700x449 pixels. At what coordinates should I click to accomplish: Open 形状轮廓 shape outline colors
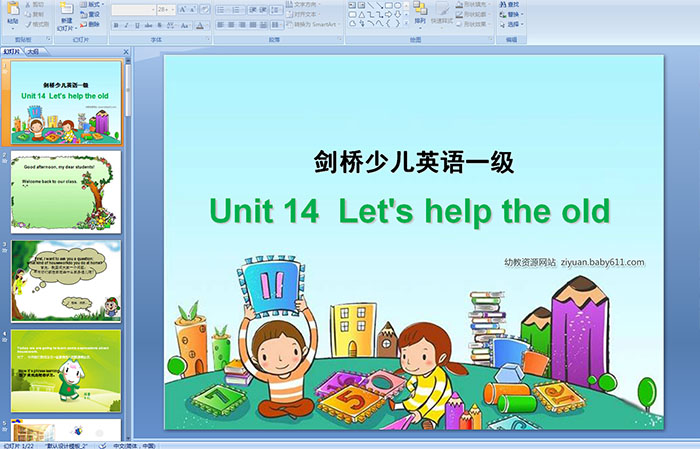pos(472,14)
